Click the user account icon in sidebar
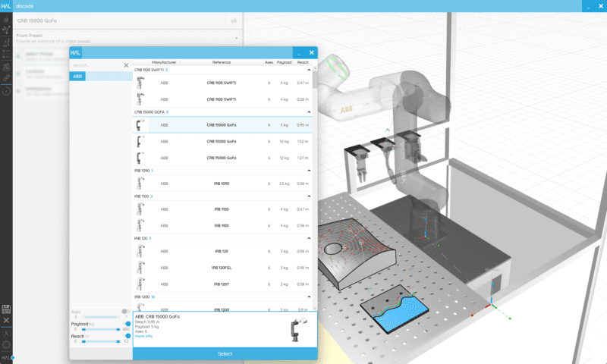 pos(6,333)
